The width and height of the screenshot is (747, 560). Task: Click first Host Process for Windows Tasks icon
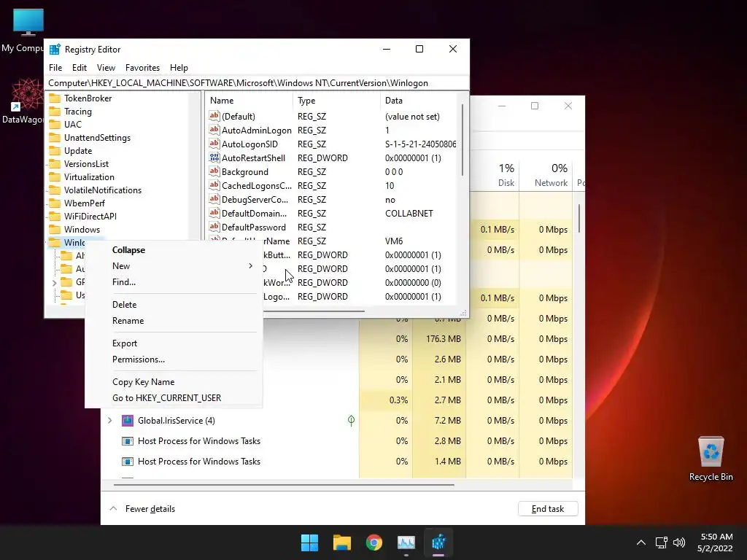[128, 441]
